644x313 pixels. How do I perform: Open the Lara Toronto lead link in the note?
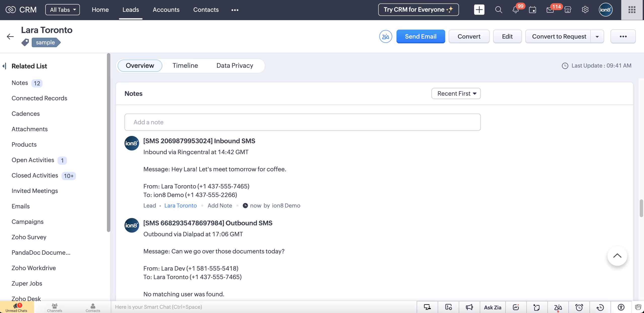click(180, 205)
